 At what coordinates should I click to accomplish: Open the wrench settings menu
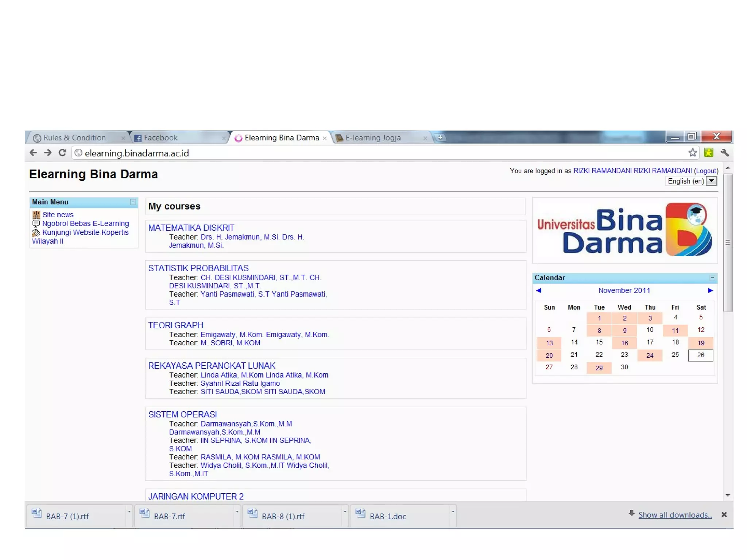[724, 153]
